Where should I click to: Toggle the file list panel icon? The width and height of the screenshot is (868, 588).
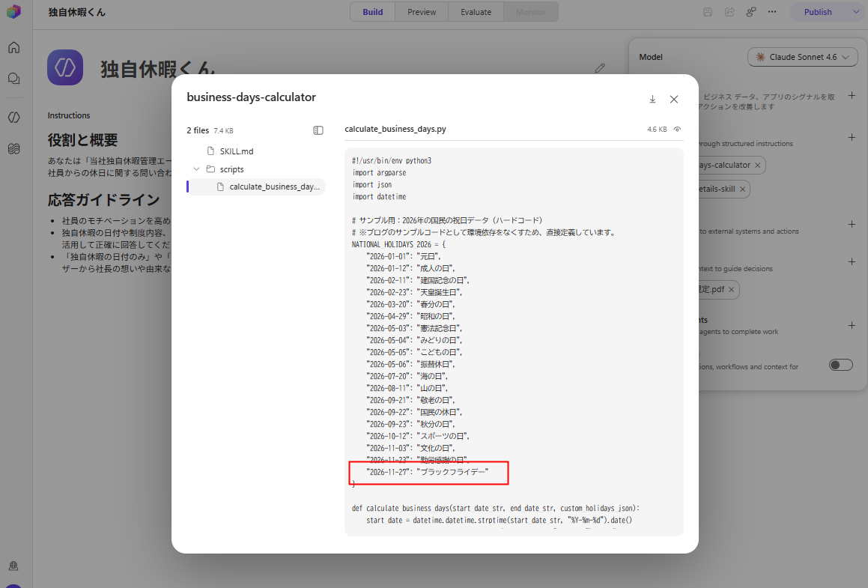coord(318,130)
